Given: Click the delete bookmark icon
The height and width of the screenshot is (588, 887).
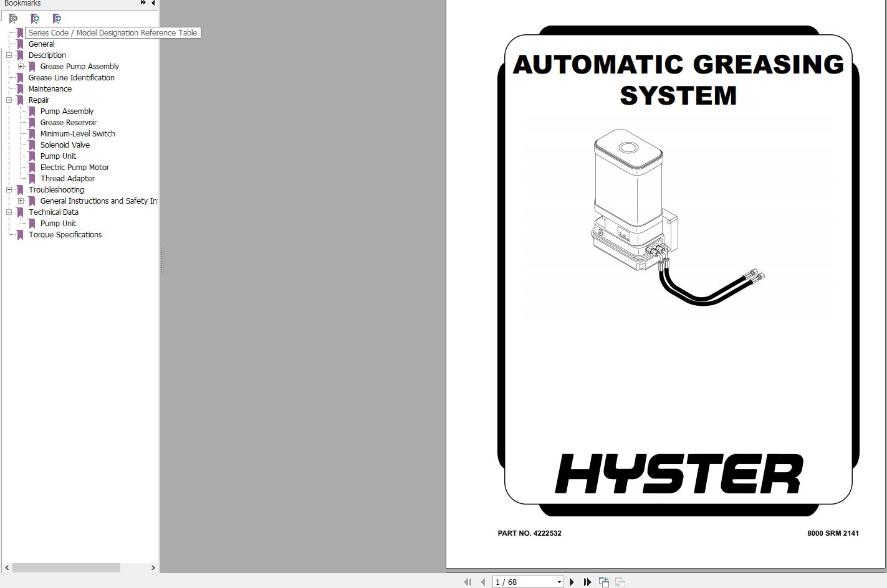Looking at the screenshot, I should coord(13,19).
